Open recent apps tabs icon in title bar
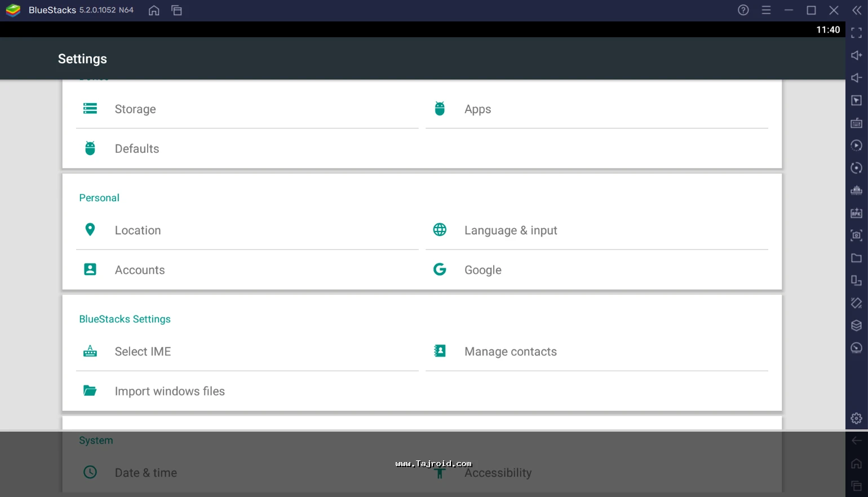 (176, 11)
